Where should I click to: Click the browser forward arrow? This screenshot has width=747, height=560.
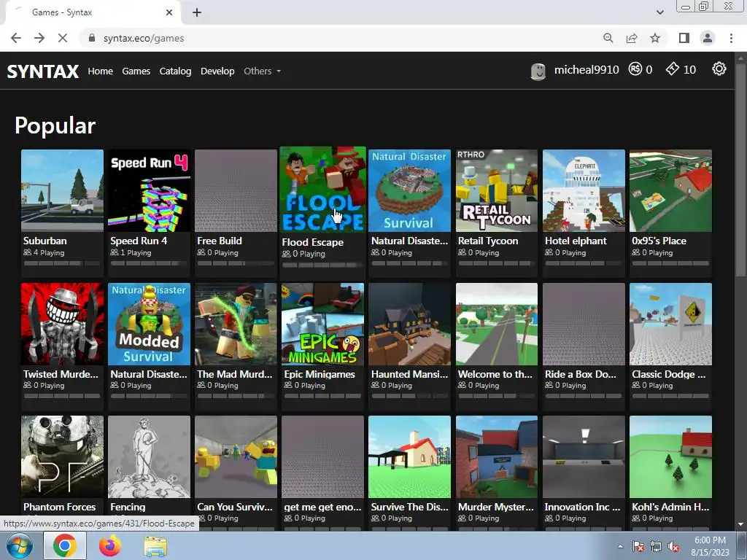[x=39, y=38]
